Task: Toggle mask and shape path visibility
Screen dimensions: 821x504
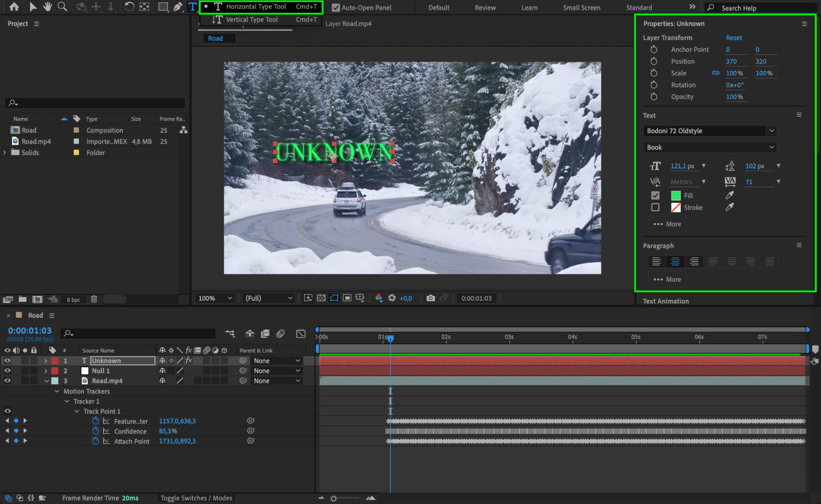Action: 334,298
